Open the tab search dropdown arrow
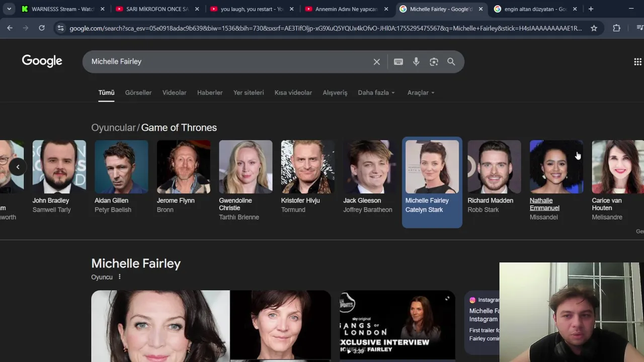Viewport: 644px width, 362px height. [x=9, y=9]
